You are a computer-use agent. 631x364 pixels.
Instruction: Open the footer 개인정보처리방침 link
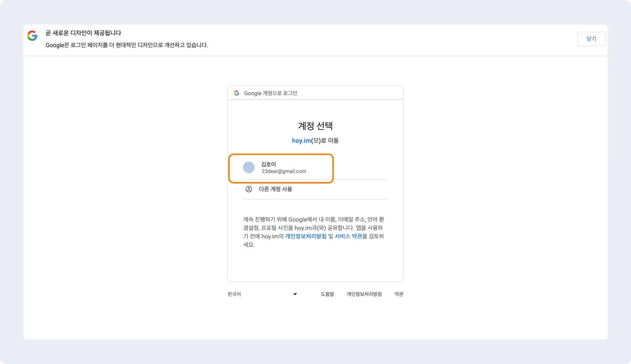[x=364, y=294]
